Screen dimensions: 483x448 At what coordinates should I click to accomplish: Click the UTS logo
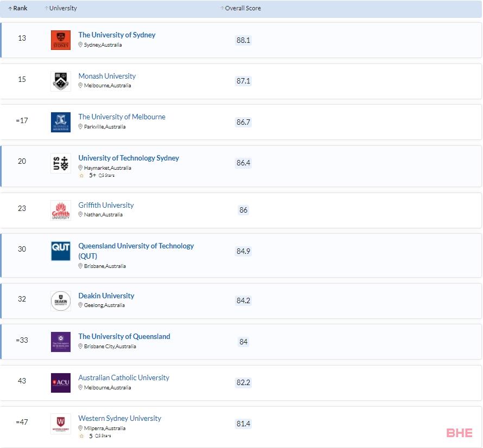(x=61, y=163)
